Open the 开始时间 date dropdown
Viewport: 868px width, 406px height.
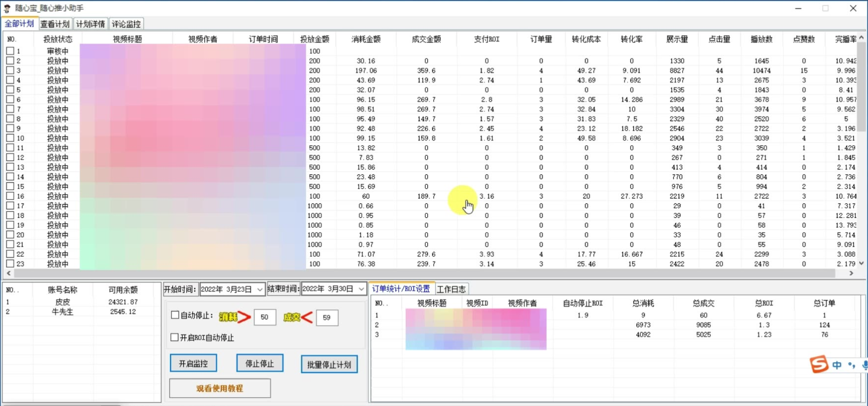[x=260, y=289]
